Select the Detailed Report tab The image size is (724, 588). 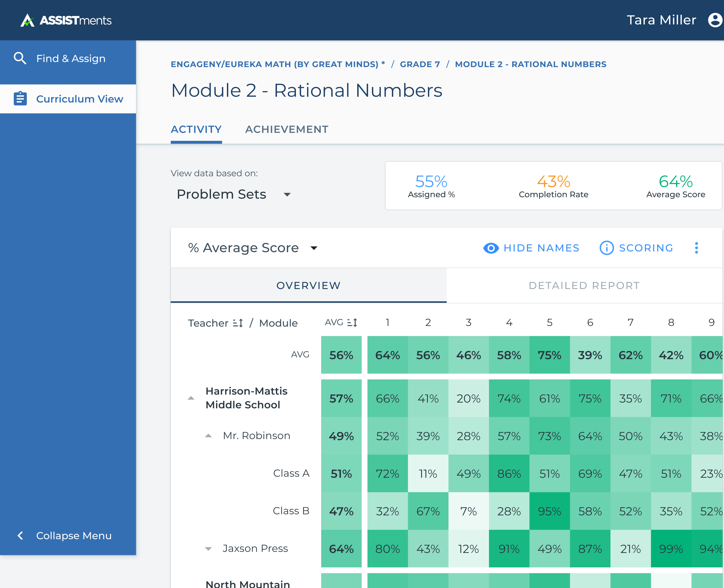point(584,286)
